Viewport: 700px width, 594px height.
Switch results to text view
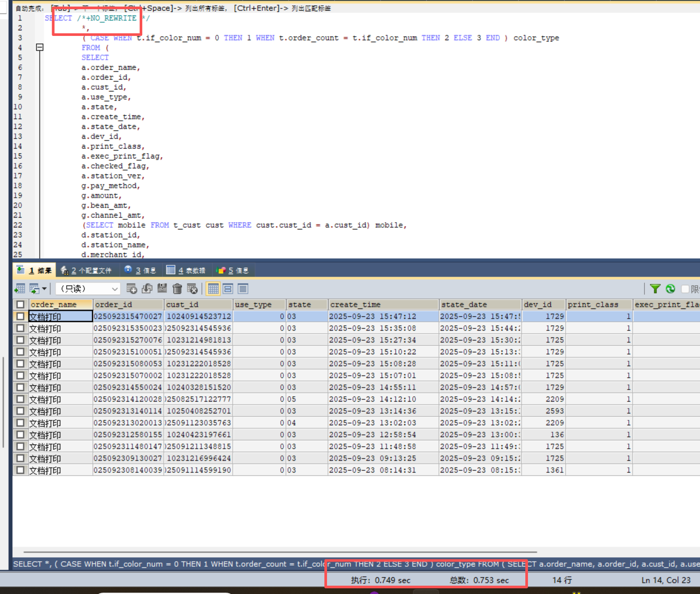pos(243,289)
